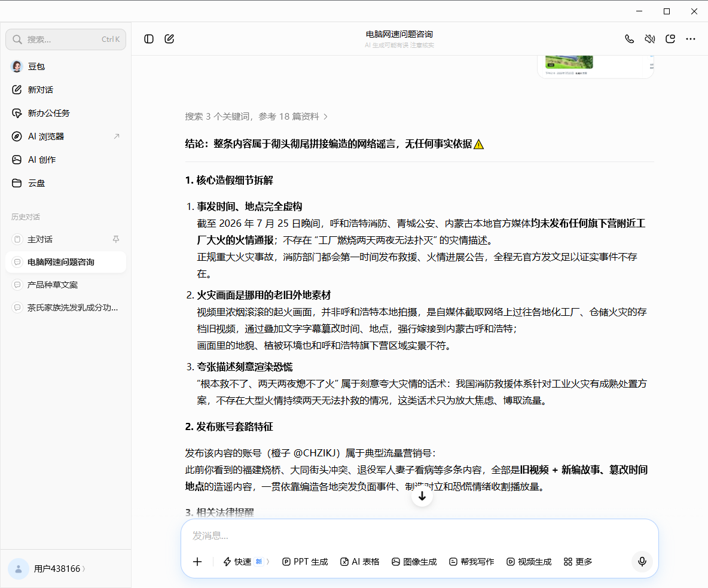Expand 搜索 3 个关键词 reference sources
Viewport: 708px width, 588px height.
coord(256,117)
